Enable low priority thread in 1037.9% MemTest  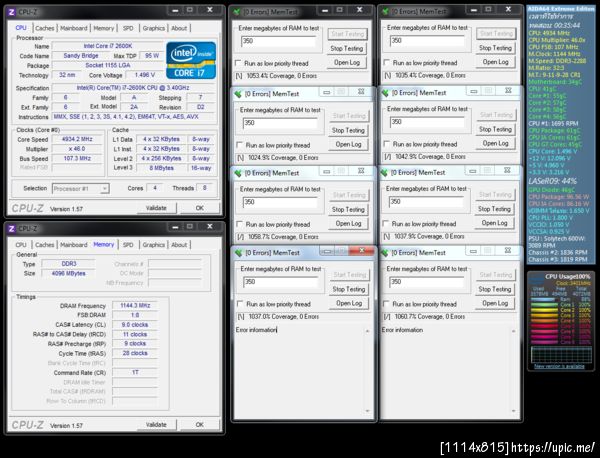pos(386,224)
